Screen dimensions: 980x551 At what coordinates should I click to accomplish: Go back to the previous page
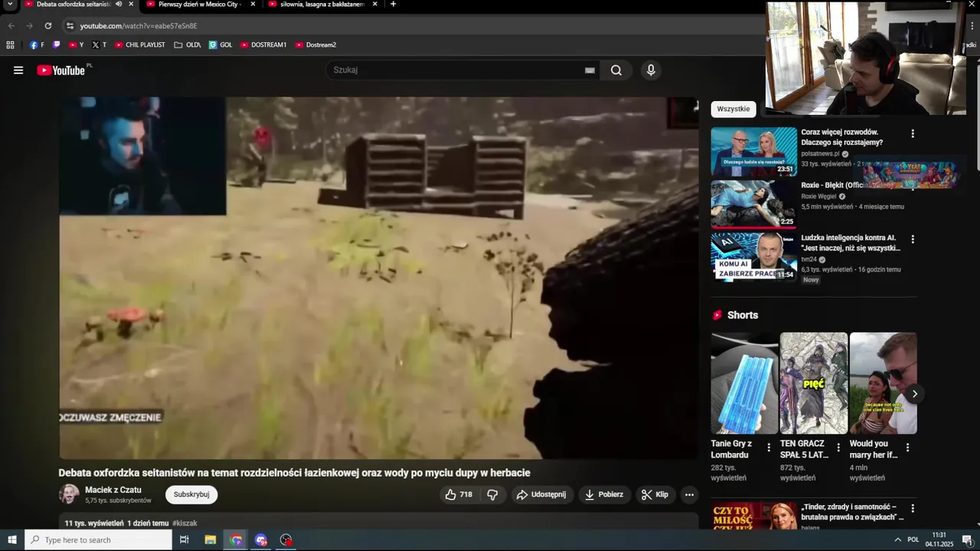pos(11,25)
